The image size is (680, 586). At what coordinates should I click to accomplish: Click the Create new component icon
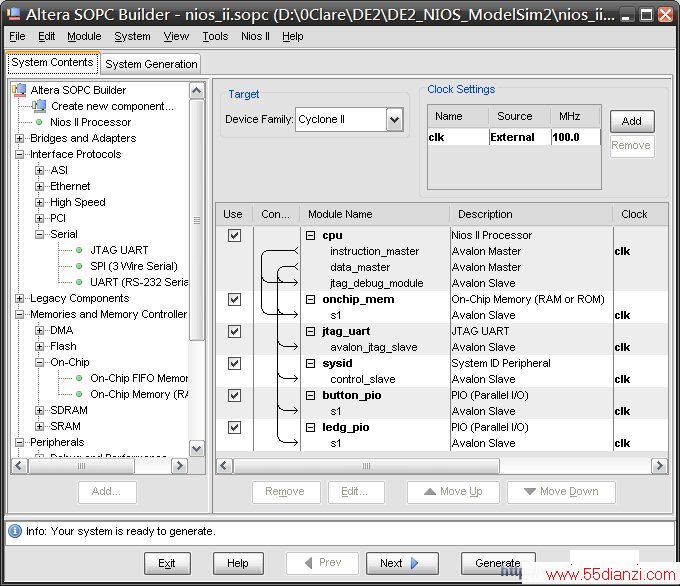[x=39, y=105]
